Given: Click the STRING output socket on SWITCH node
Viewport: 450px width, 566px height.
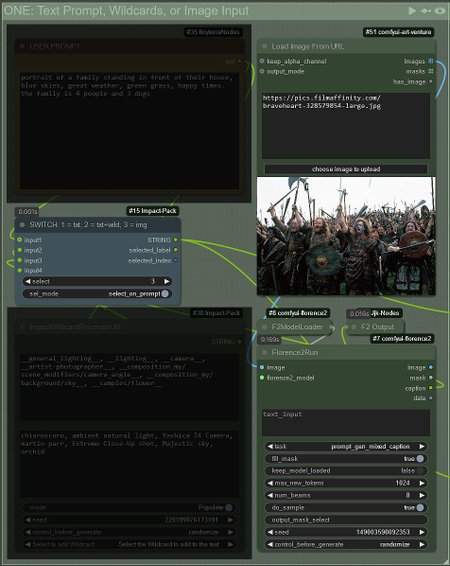Looking at the screenshot, I should point(176,240).
